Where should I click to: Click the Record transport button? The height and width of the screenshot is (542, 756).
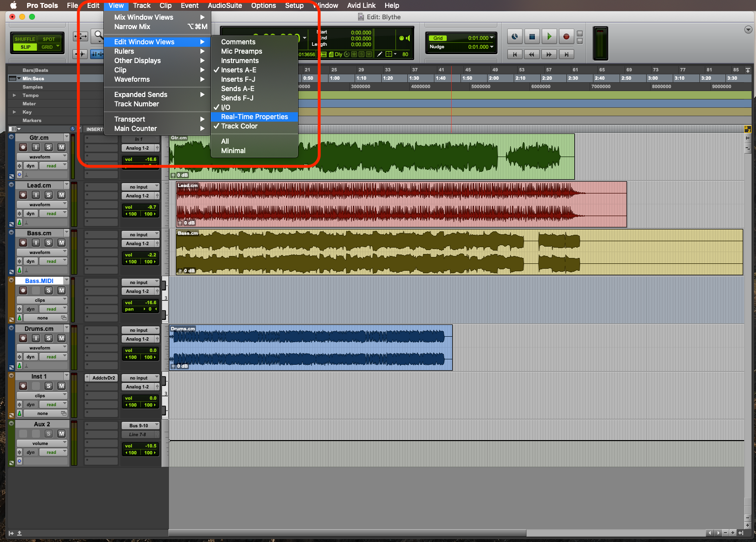[x=566, y=36]
